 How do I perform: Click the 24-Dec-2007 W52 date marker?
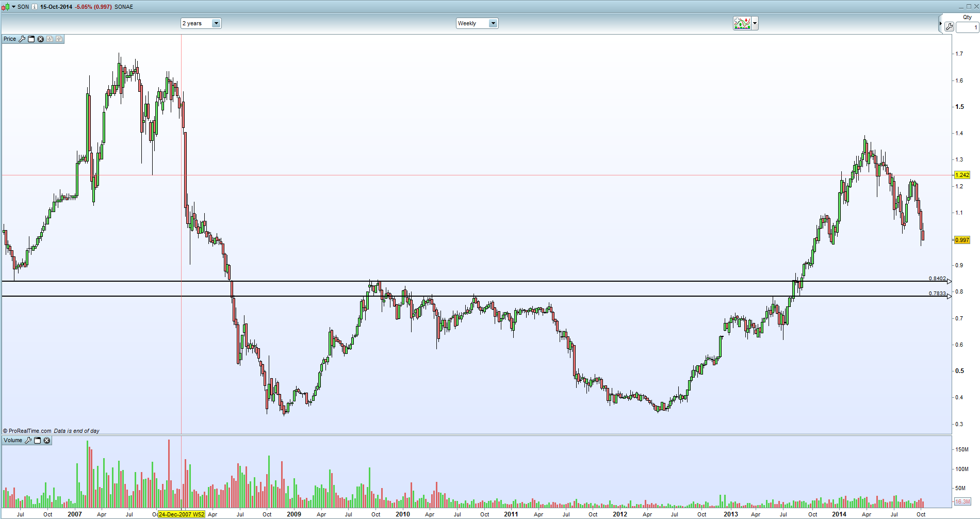point(182,514)
